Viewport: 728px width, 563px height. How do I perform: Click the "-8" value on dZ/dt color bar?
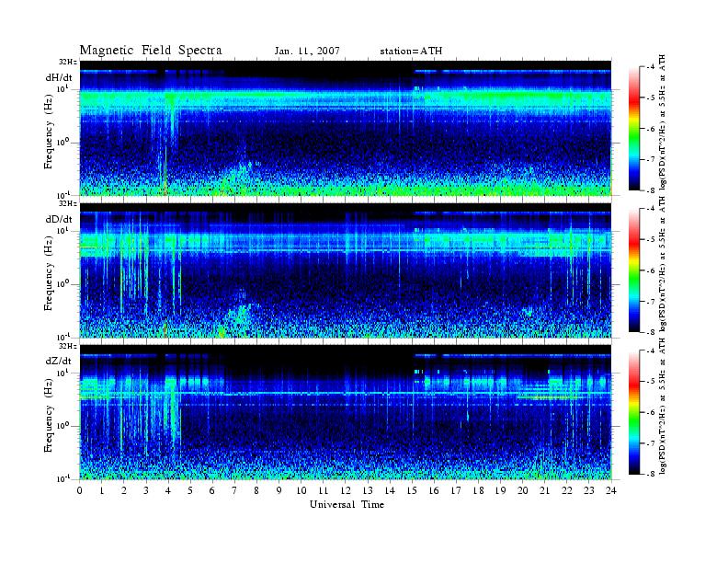tap(652, 474)
